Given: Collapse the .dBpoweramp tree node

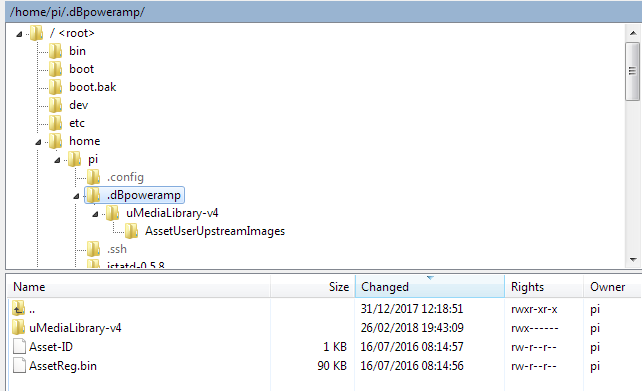Looking at the screenshot, I should (x=76, y=197).
